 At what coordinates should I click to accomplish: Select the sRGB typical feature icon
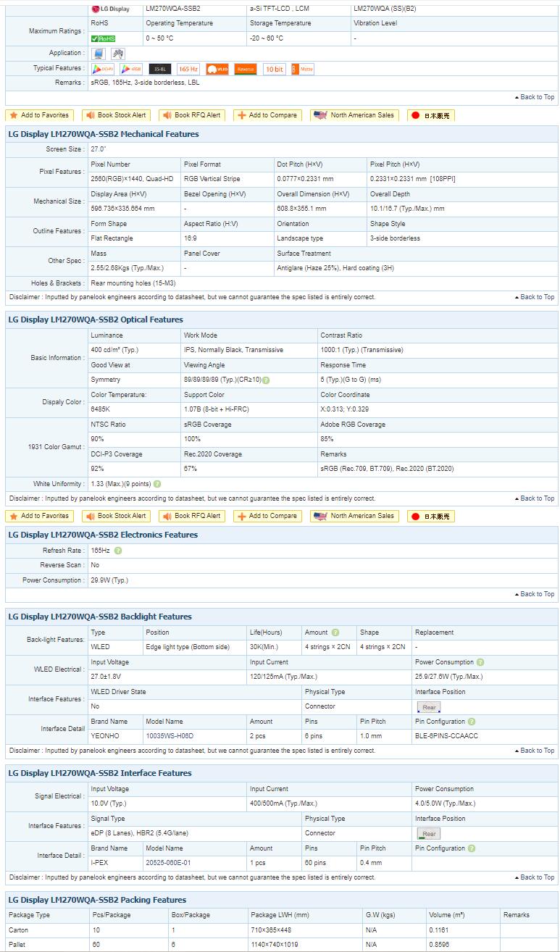[x=131, y=69]
